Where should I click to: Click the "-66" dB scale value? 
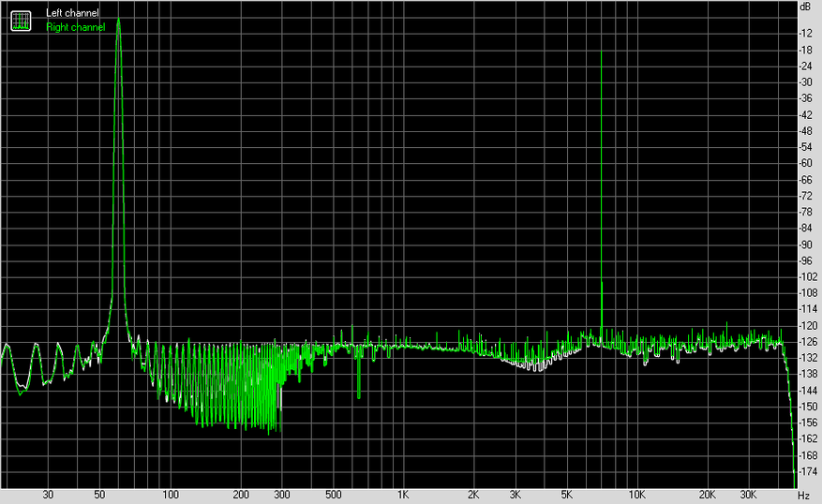[805, 180]
